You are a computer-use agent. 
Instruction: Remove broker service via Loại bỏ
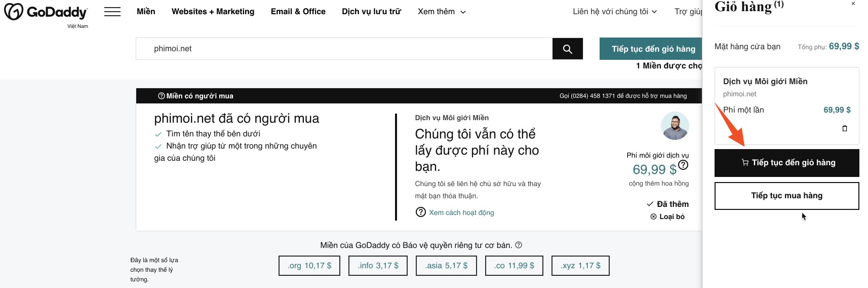(667, 217)
